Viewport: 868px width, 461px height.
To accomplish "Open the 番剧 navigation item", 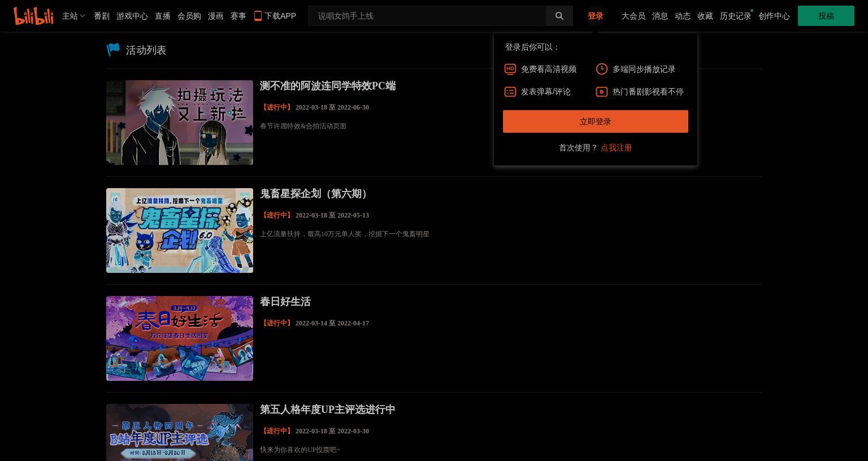I will pos(102,16).
